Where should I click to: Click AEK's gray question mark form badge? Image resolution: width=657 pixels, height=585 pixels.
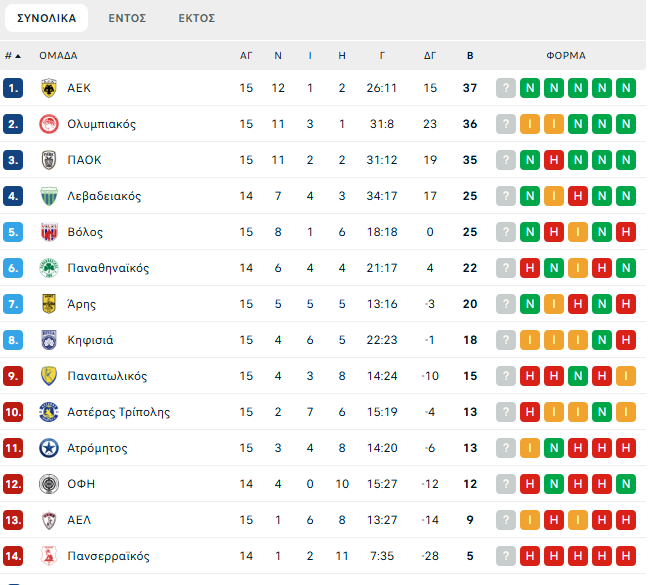click(506, 88)
